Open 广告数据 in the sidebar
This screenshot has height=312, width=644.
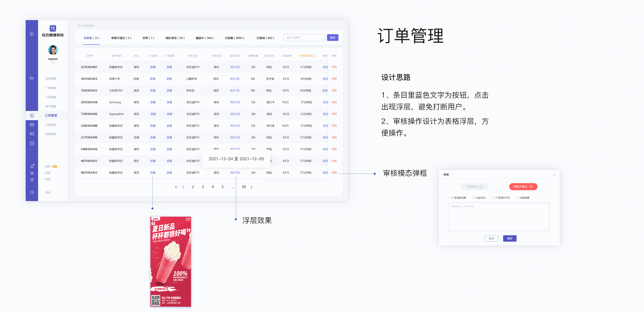coord(50,88)
